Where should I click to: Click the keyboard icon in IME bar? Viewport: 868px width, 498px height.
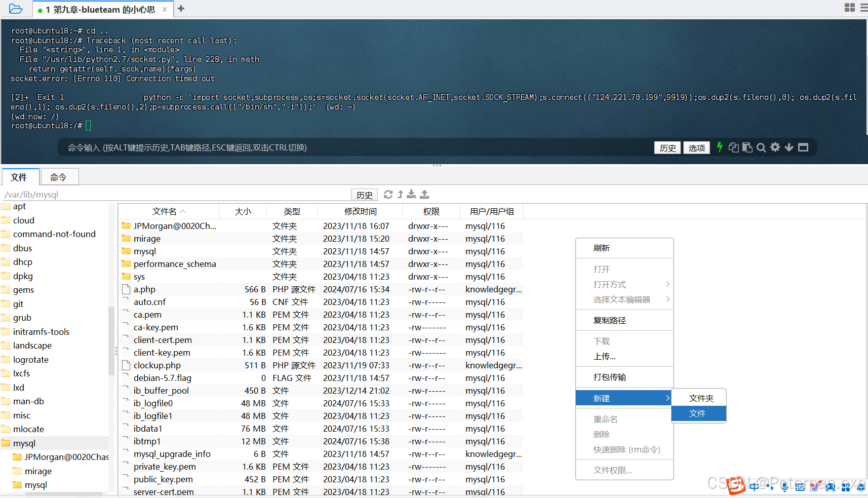click(x=800, y=487)
